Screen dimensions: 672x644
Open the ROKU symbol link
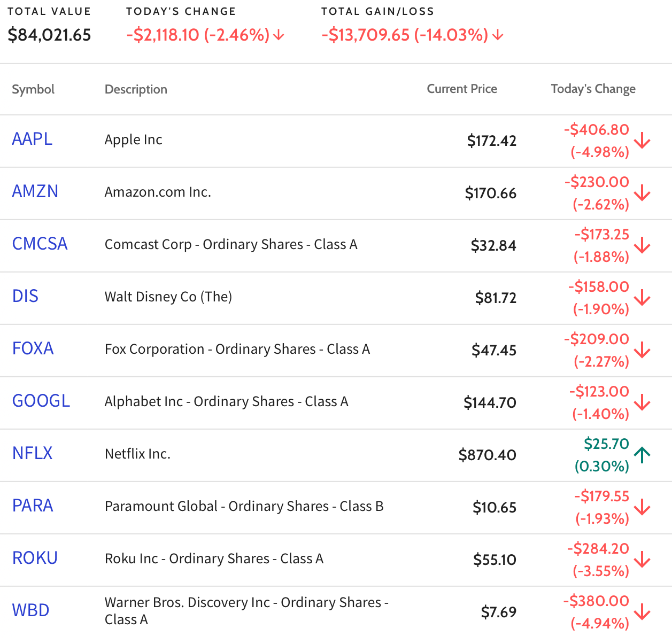[35, 558]
